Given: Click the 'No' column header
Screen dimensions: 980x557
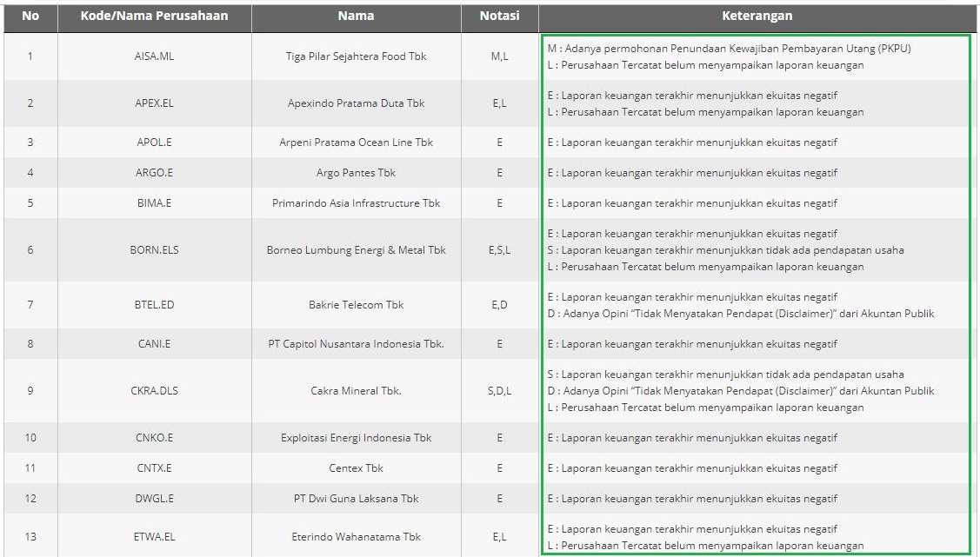Looking at the screenshot, I should coord(30,17).
